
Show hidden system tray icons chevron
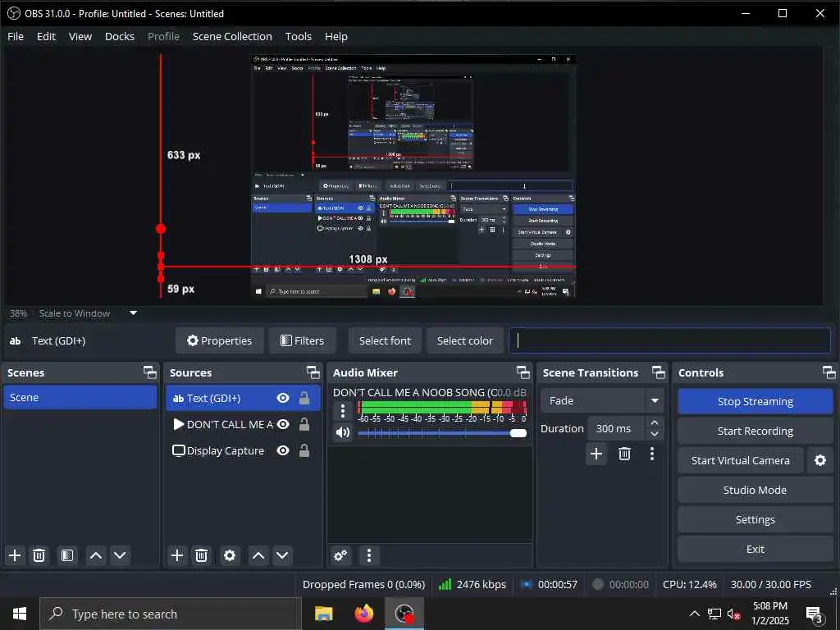coord(694,614)
